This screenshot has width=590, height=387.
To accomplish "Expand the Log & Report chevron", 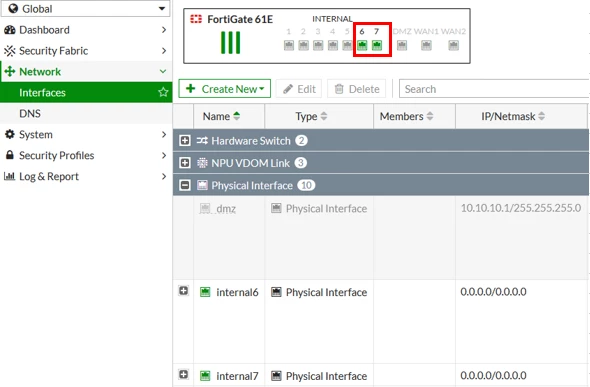I will pos(164,176).
